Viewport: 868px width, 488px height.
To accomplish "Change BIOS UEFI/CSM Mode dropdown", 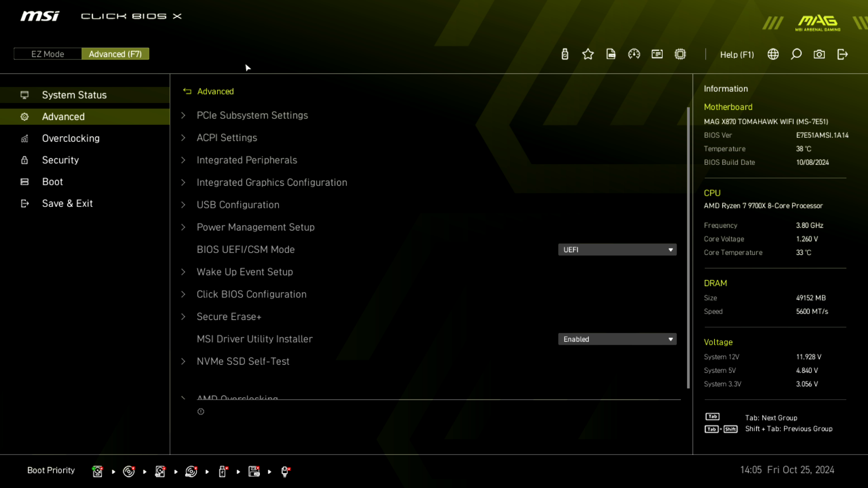I will click(617, 249).
